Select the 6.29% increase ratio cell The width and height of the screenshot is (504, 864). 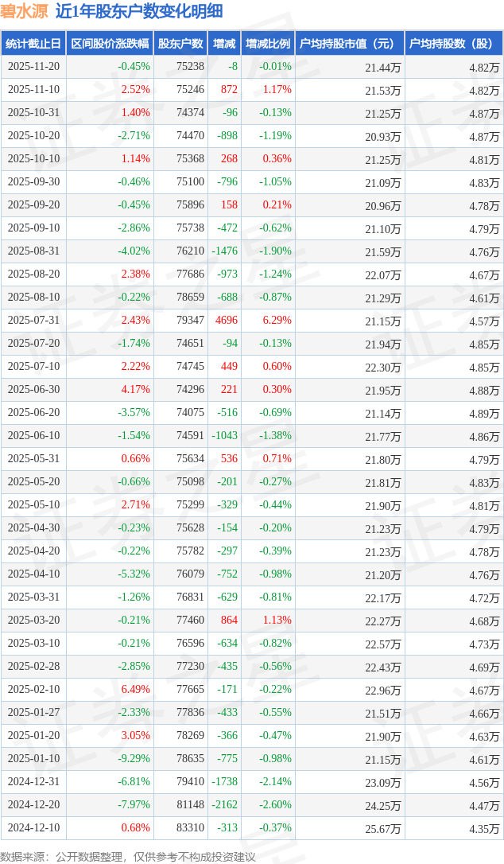(x=277, y=321)
